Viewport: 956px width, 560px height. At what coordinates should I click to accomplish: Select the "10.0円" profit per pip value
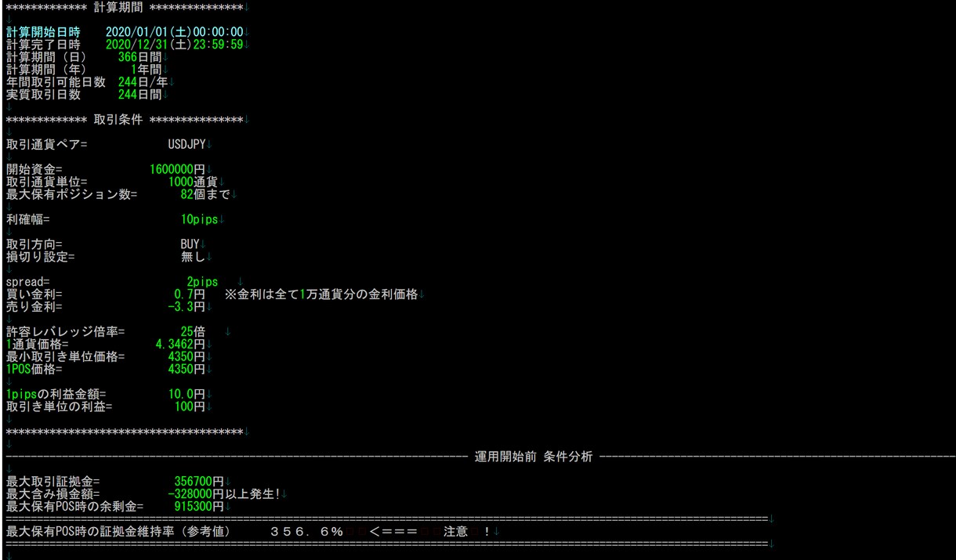point(187,396)
